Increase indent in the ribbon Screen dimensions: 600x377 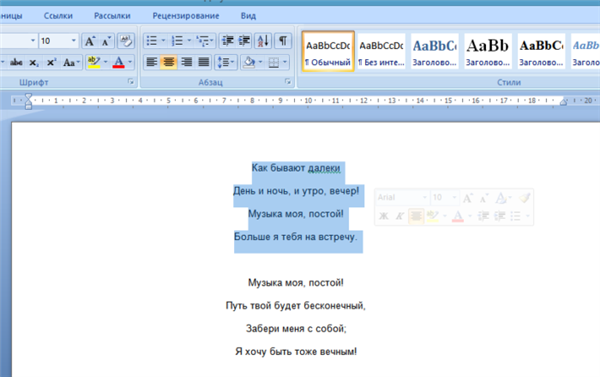point(244,41)
